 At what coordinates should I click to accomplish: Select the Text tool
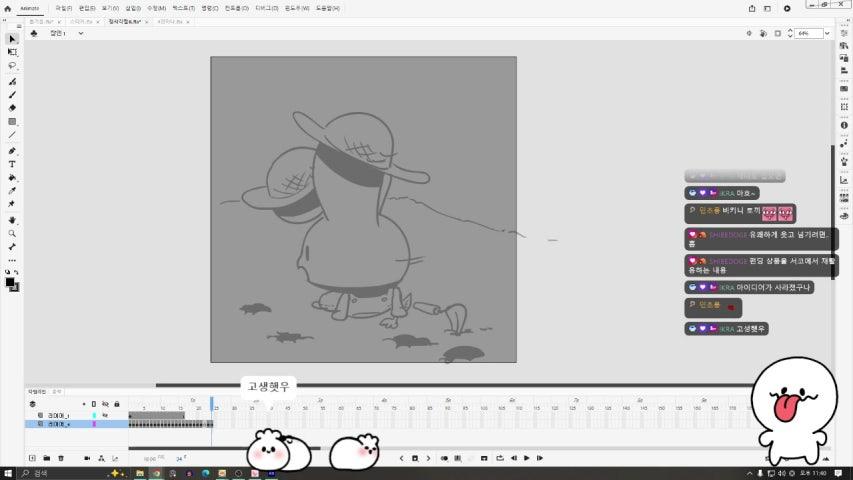pyautogui.click(x=12, y=164)
